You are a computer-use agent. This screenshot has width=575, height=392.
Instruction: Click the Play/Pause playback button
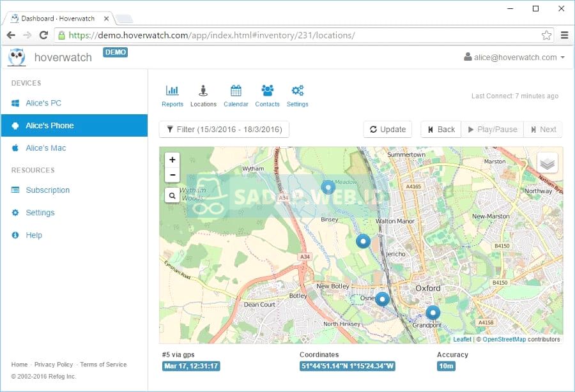pyautogui.click(x=493, y=130)
